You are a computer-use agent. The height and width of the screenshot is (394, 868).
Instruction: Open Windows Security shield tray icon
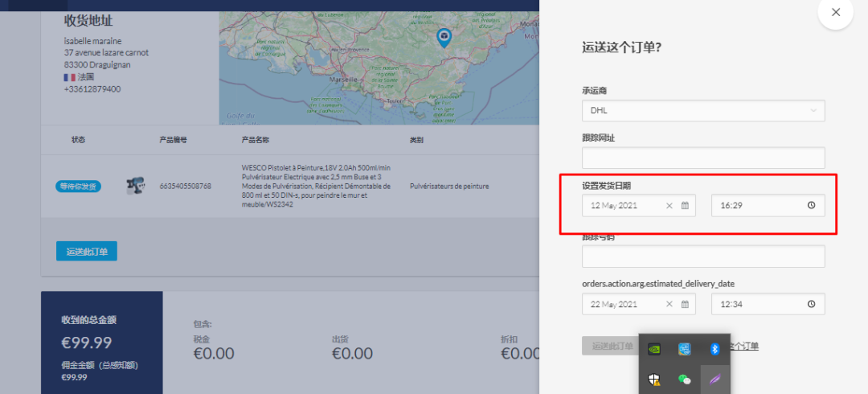[654, 380]
